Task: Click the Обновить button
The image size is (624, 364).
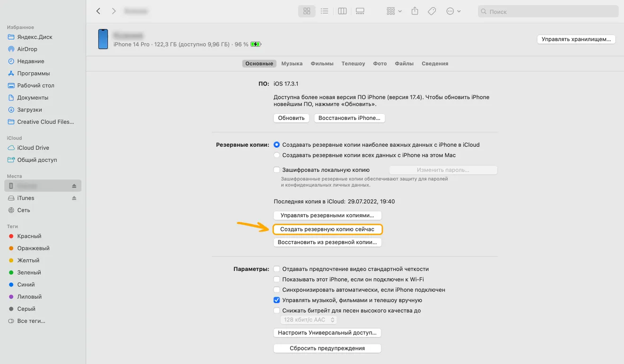Action: (291, 118)
